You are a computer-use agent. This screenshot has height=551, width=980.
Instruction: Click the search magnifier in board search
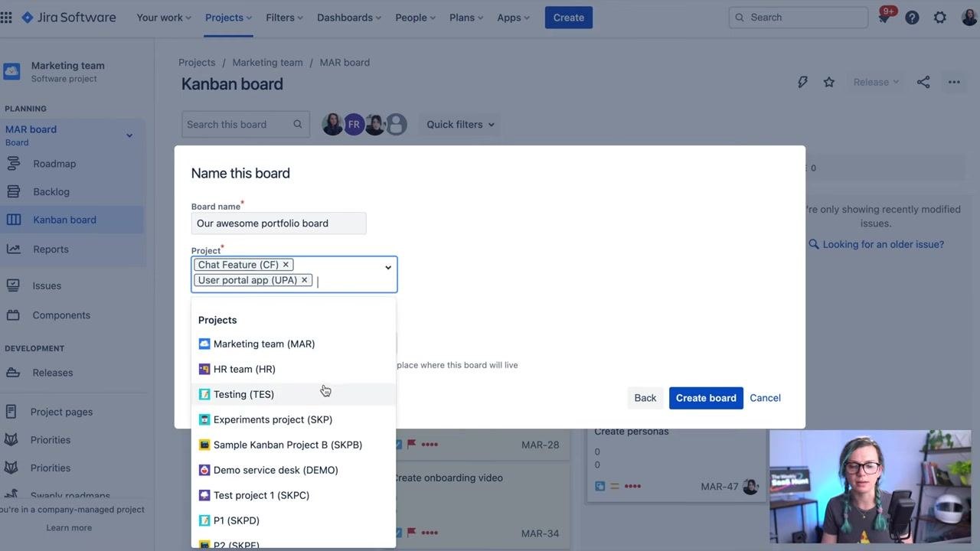point(297,124)
